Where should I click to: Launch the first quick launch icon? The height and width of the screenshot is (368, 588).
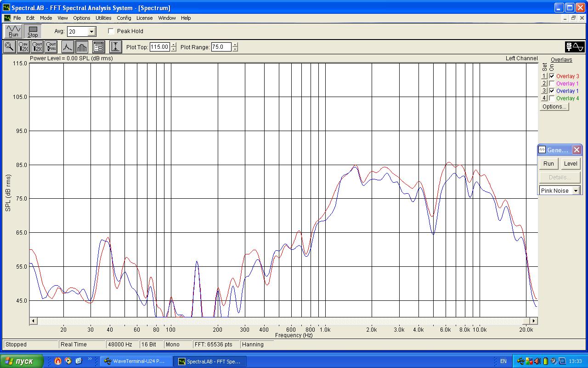coord(57,361)
